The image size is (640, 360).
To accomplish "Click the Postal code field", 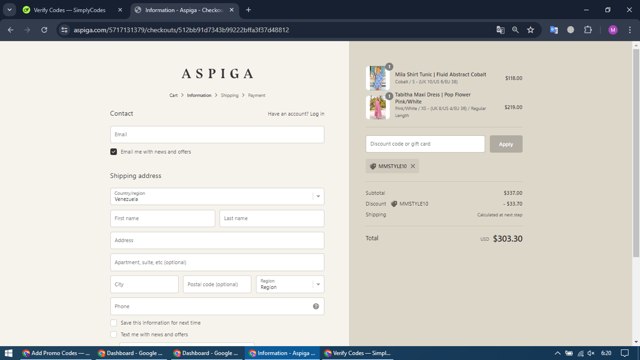I will (217, 284).
